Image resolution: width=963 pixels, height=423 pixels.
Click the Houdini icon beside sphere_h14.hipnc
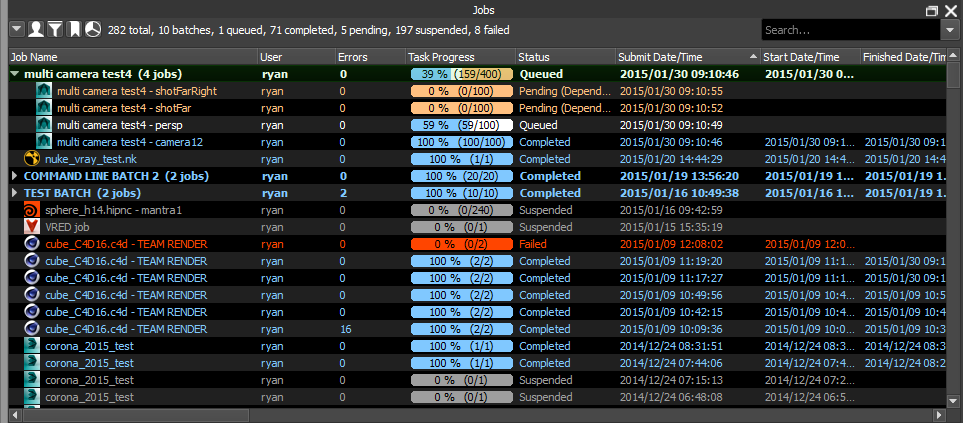coord(31,210)
